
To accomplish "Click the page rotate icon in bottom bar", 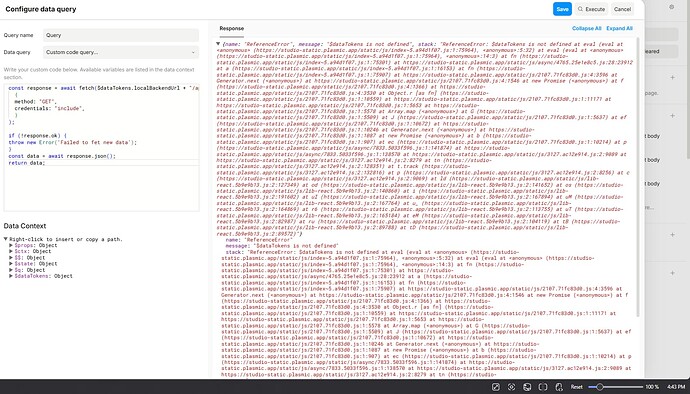I will click(x=559, y=387).
